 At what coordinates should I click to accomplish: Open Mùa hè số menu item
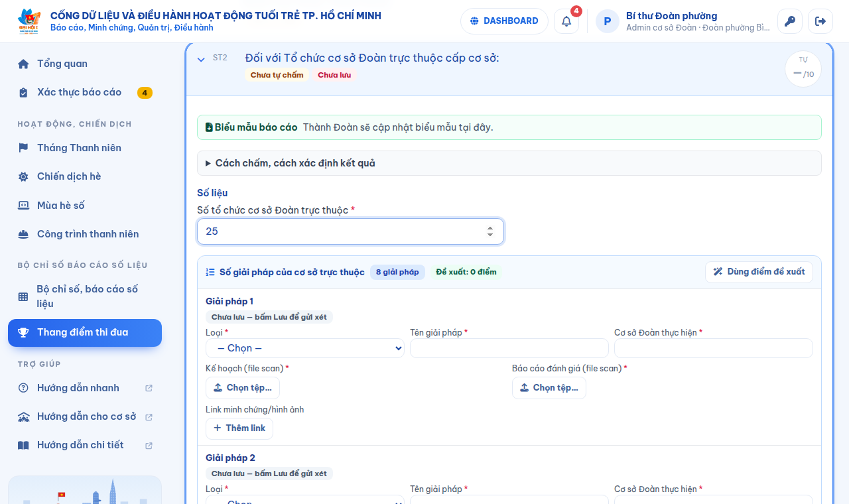(85, 206)
